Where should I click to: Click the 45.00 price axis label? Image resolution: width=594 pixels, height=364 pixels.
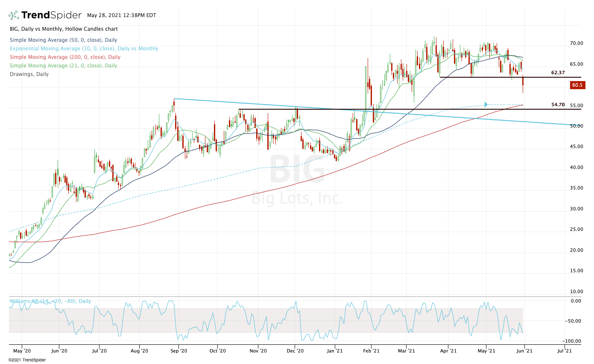tap(576, 147)
